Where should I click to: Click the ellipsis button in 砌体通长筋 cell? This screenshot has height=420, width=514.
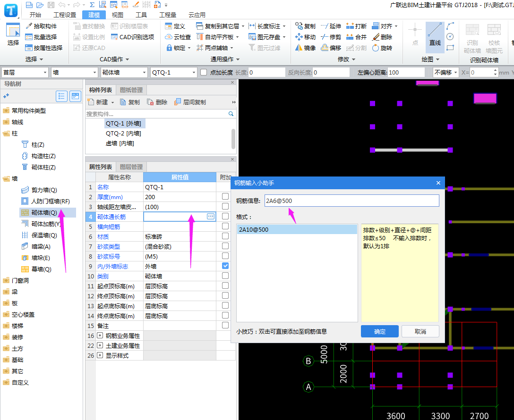(x=210, y=217)
